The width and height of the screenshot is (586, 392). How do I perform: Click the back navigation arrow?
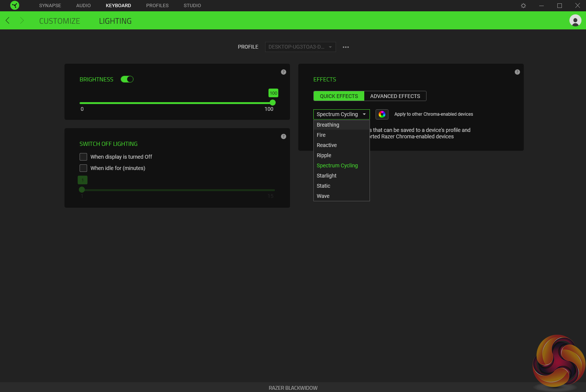pyautogui.click(x=8, y=21)
